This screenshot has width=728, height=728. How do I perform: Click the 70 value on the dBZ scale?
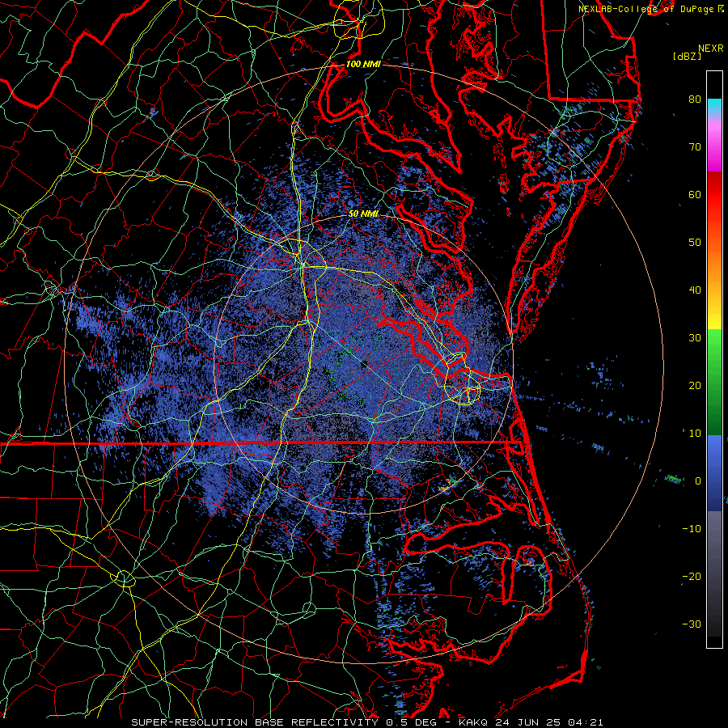pos(695,146)
